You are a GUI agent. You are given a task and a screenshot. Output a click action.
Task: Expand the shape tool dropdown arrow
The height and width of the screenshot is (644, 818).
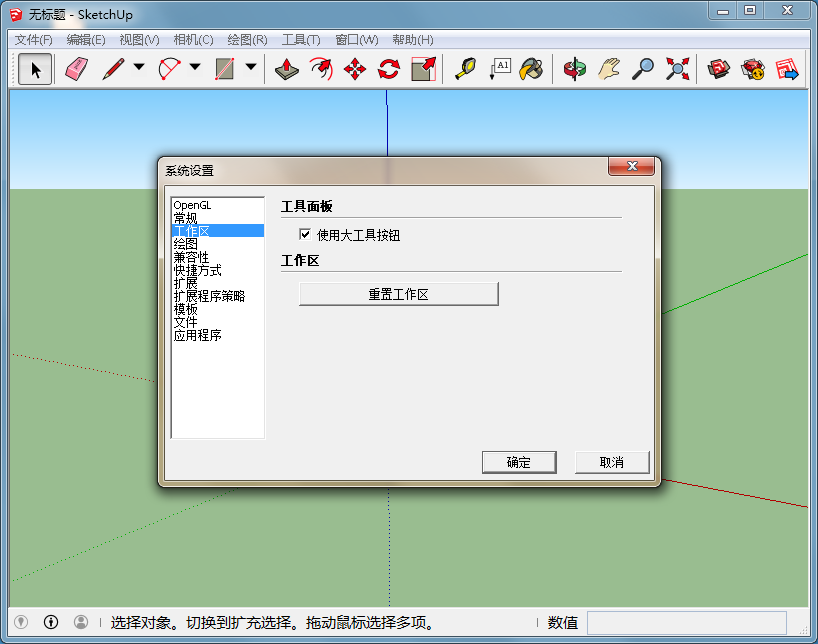(251, 69)
